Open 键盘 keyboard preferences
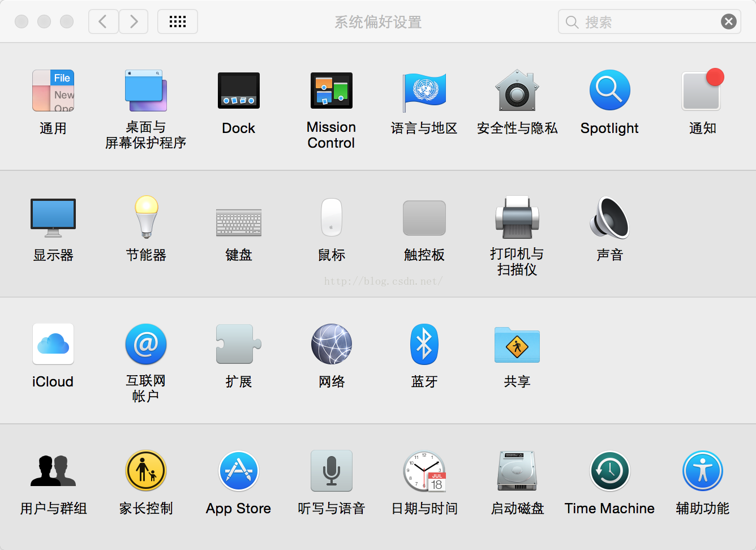 point(239,222)
